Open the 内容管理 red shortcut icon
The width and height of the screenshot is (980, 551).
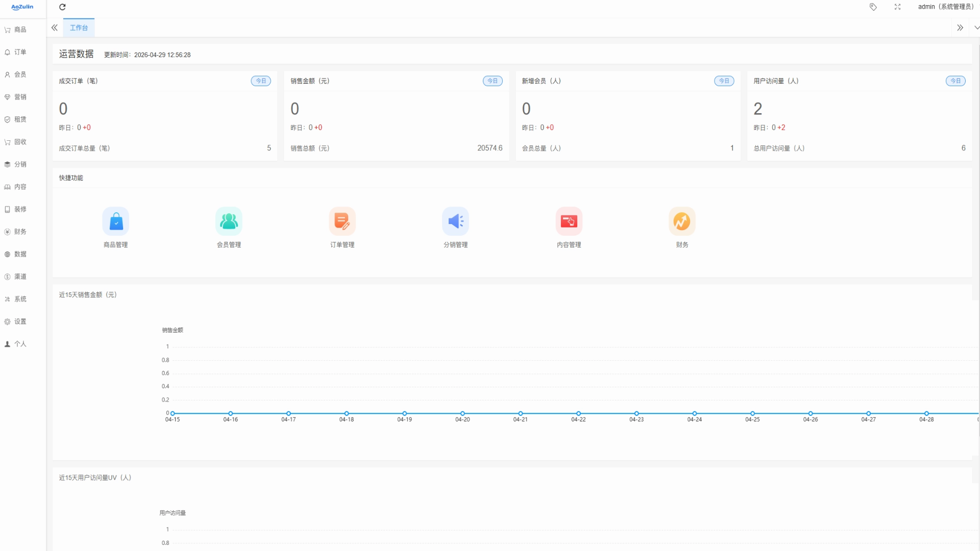point(569,221)
